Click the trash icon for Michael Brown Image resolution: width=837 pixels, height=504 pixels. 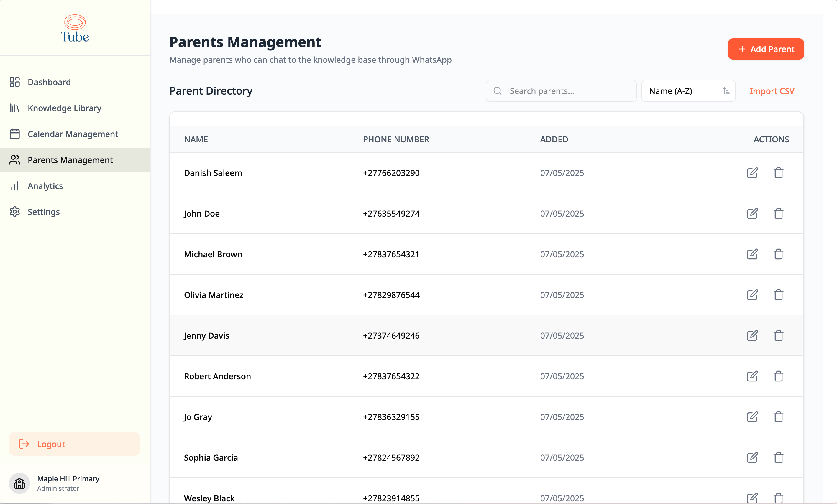point(779,254)
